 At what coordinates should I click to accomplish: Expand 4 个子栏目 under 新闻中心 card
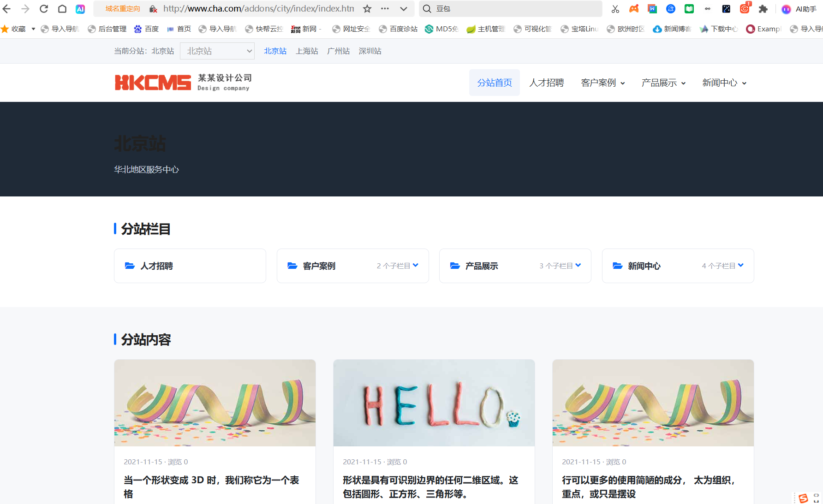click(x=723, y=266)
